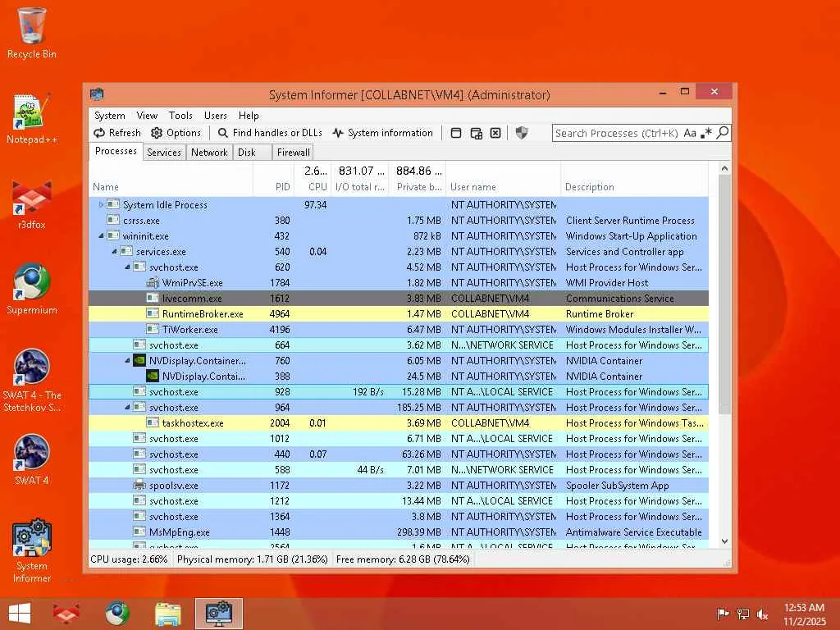Click the Free memory status entry
This screenshot has width=840, height=630.
[x=403, y=559]
